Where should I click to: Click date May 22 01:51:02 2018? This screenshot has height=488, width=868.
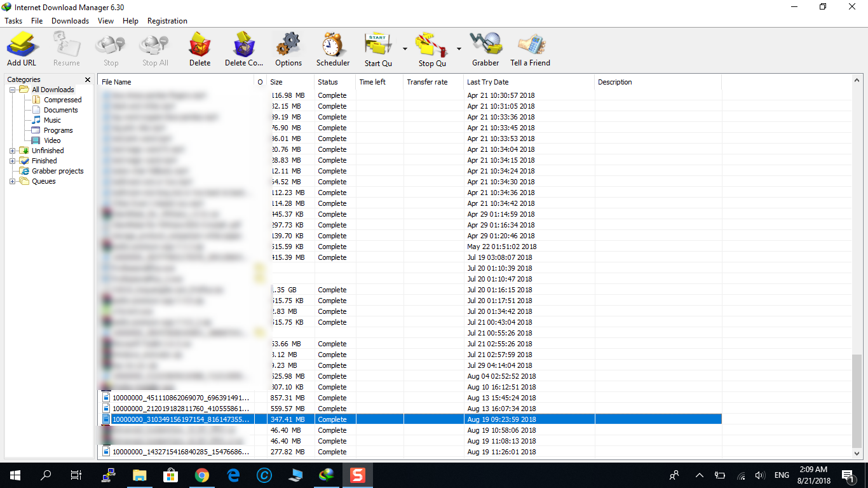pyautogui.click(x=502, y=247)
